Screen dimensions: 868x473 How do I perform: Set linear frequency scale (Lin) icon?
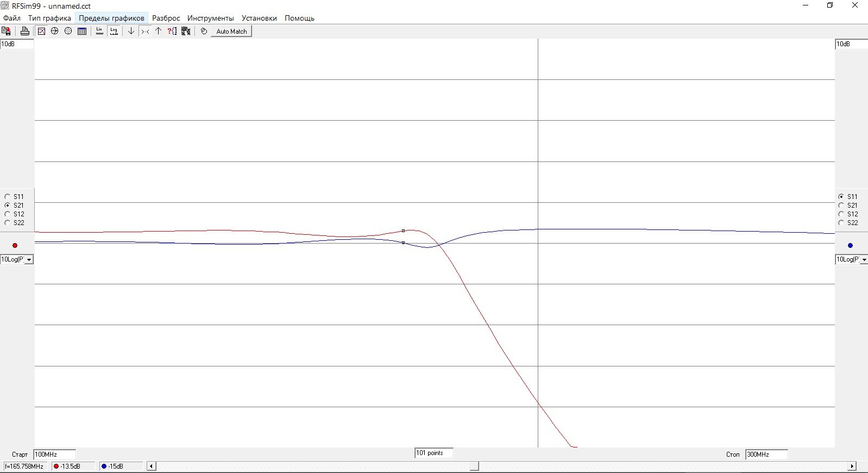click(99, 32)
